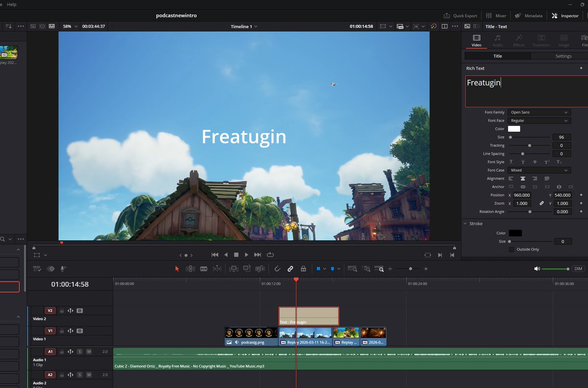Open the text Color white swatch

click(x=514, y=129)
